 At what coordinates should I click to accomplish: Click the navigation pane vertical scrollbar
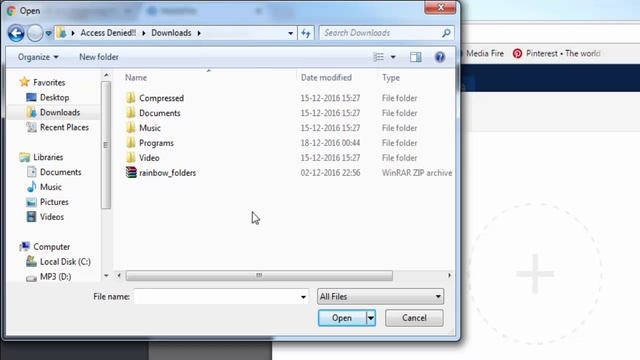(x=106, y=145)
